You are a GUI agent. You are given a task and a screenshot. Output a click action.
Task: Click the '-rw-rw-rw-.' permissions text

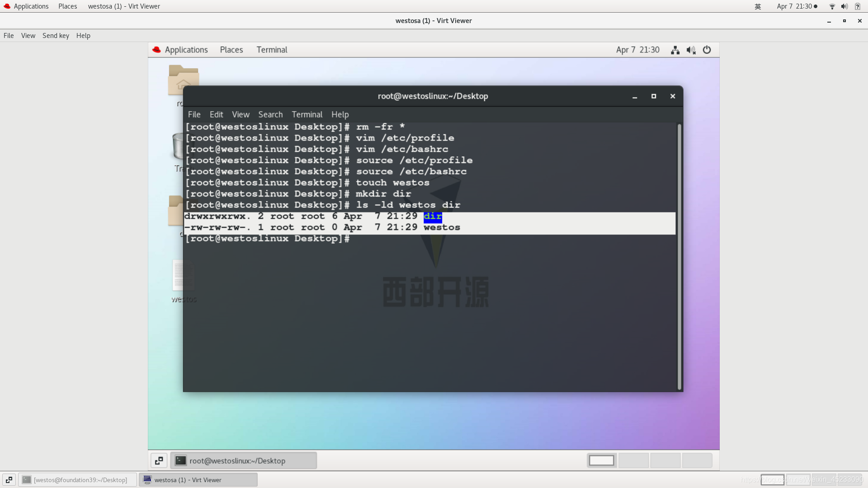pos(217,228)
